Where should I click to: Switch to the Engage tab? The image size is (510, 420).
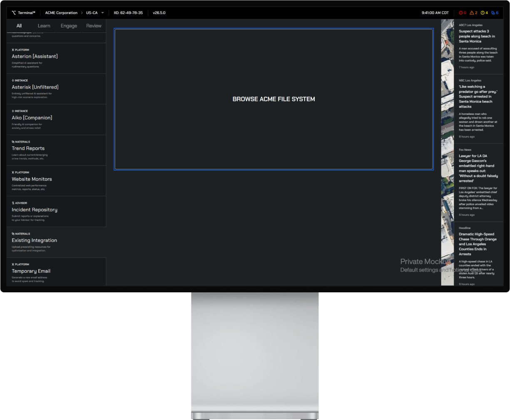(69, 26)
